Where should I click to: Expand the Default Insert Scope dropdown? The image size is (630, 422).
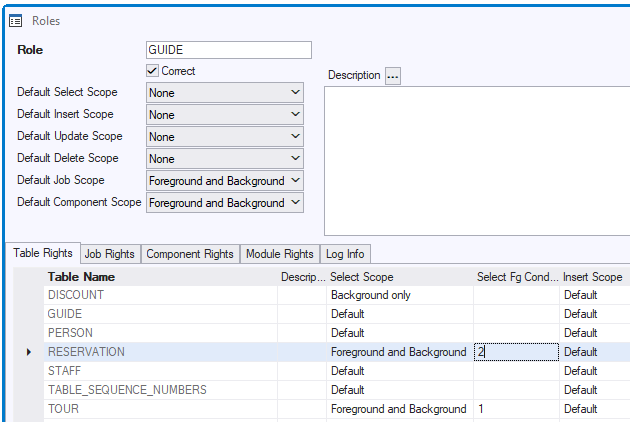[x=224, y=114]
